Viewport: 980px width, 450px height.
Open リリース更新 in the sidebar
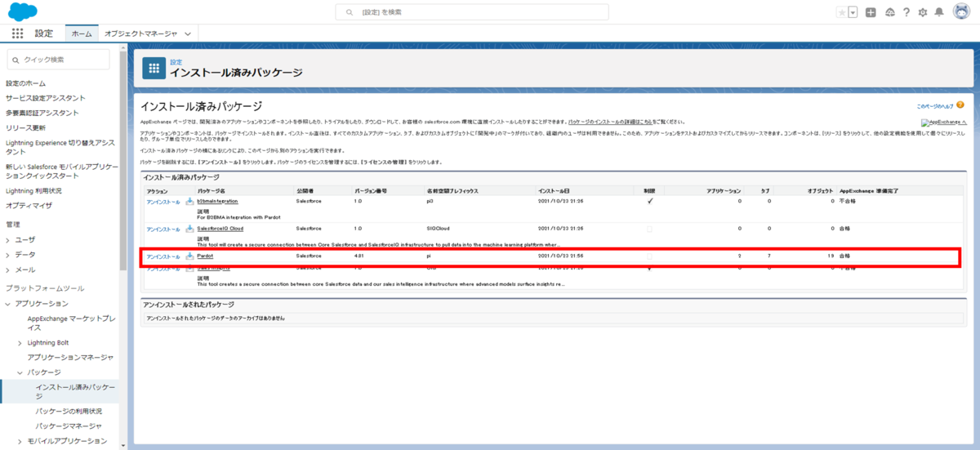tap(26, 127)
